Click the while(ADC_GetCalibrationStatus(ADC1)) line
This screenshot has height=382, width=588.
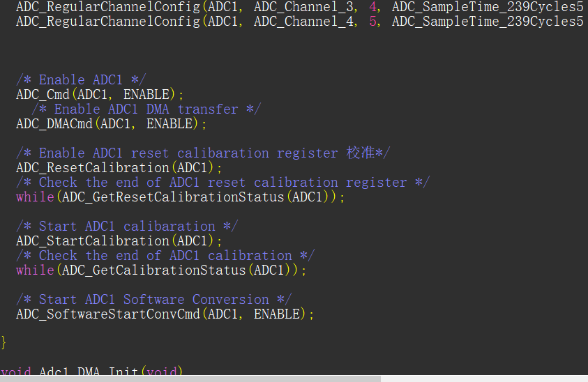click(x=161, y=270)
